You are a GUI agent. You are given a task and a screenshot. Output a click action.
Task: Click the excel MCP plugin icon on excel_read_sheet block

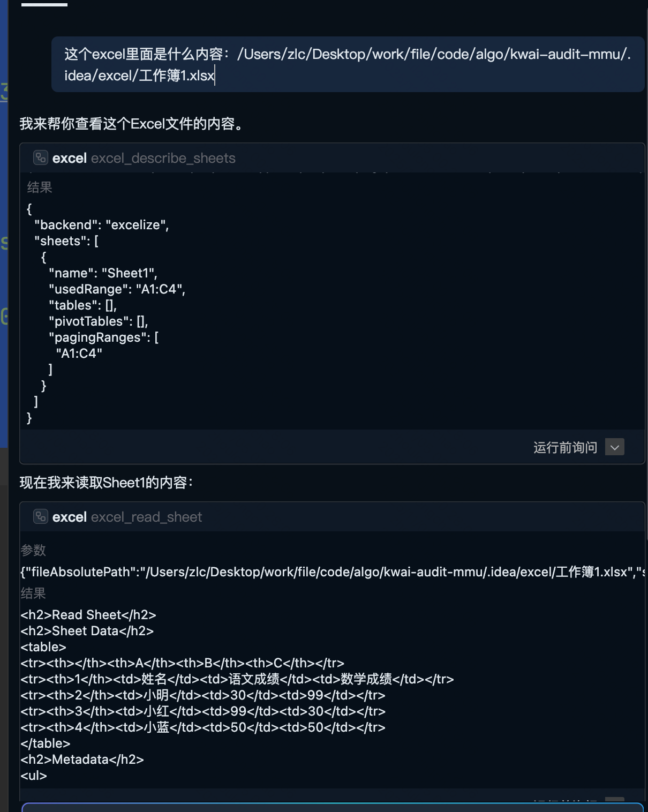(x=40, y=516)
